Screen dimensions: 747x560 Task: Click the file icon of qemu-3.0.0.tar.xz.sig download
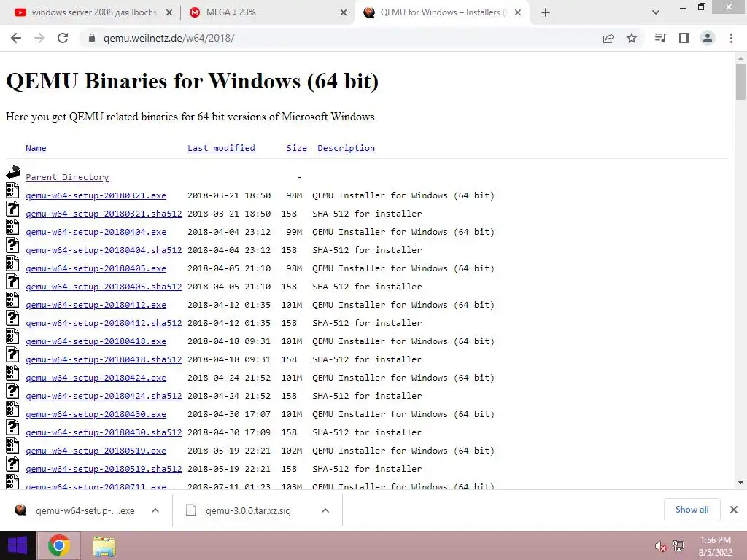(190, 510)
